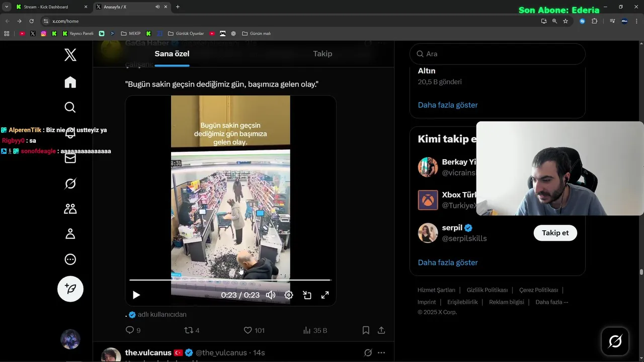Open account avatar at sidebar bottom
644x362 pixels.
click(70, 339)
